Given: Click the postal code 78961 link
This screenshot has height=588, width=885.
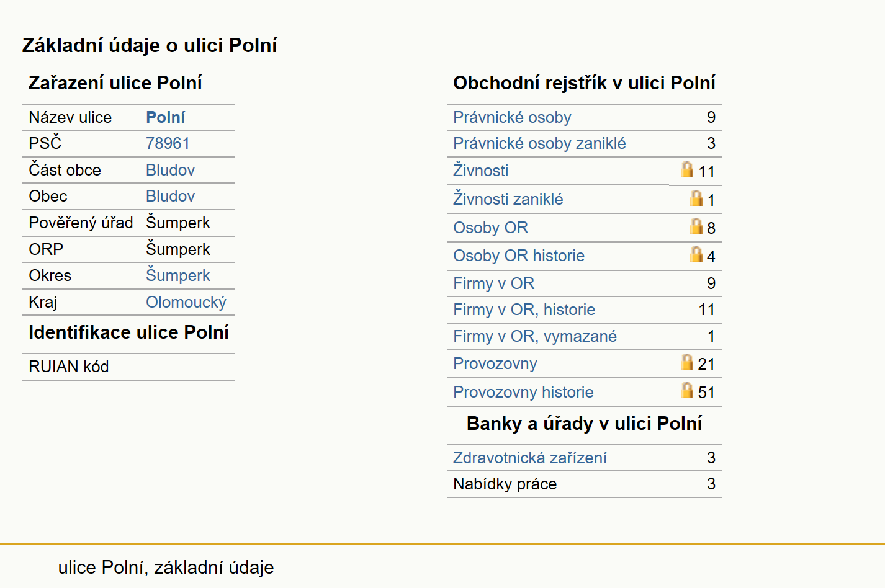Looking at the screenshot, I should (x=168, y=143).
